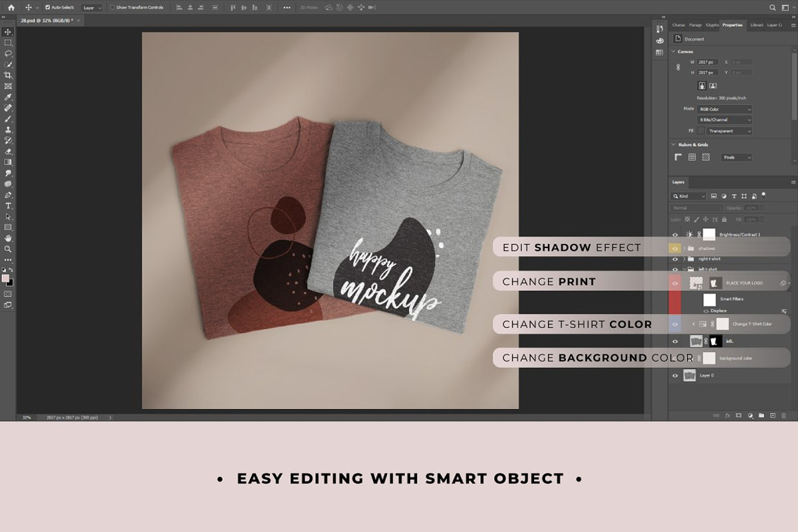The image size is (798, 532).
Task: Pick the Hand tool
Action: [x=8, y=238]
